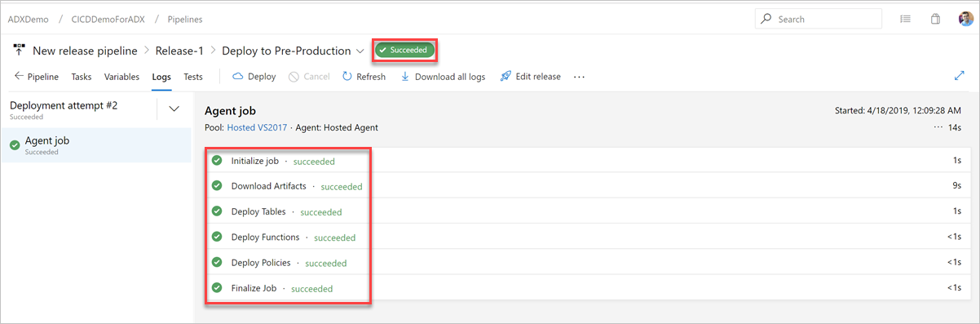This screenshot has width=980, height=324.
Task: Click the Agent job heading in the log pane
Action: [230, 110]
